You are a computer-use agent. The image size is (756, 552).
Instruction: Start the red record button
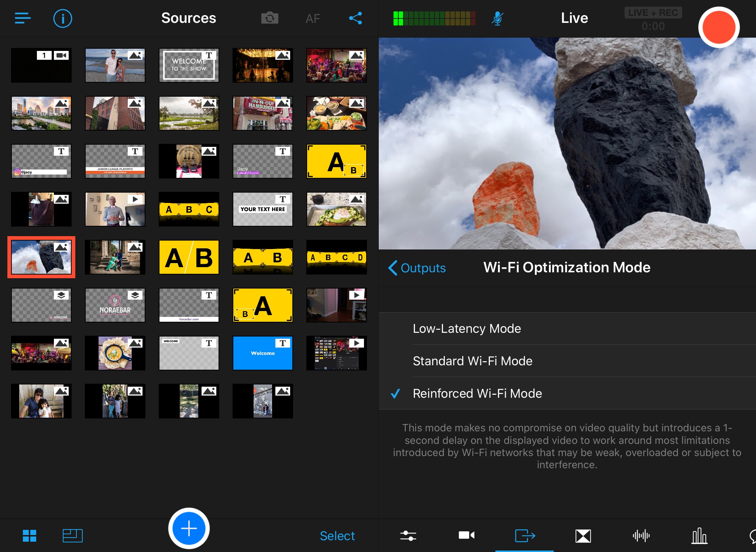tap(719, 27)
